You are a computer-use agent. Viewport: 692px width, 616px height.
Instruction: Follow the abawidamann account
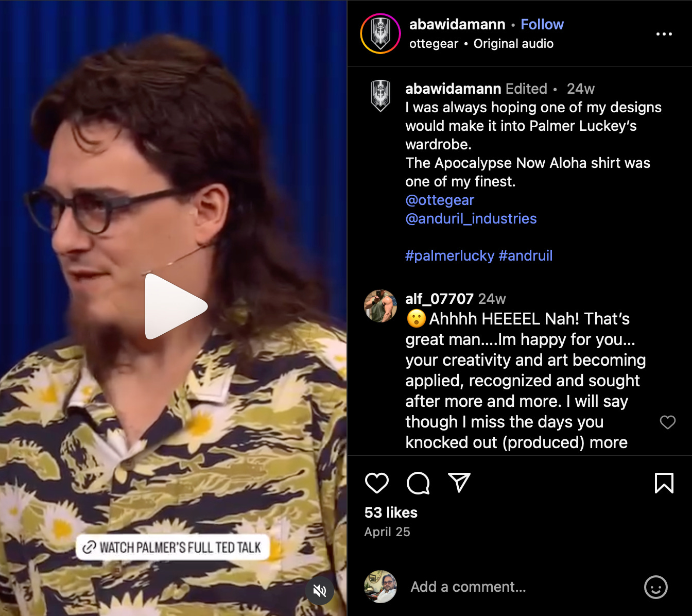coord(542,24)
